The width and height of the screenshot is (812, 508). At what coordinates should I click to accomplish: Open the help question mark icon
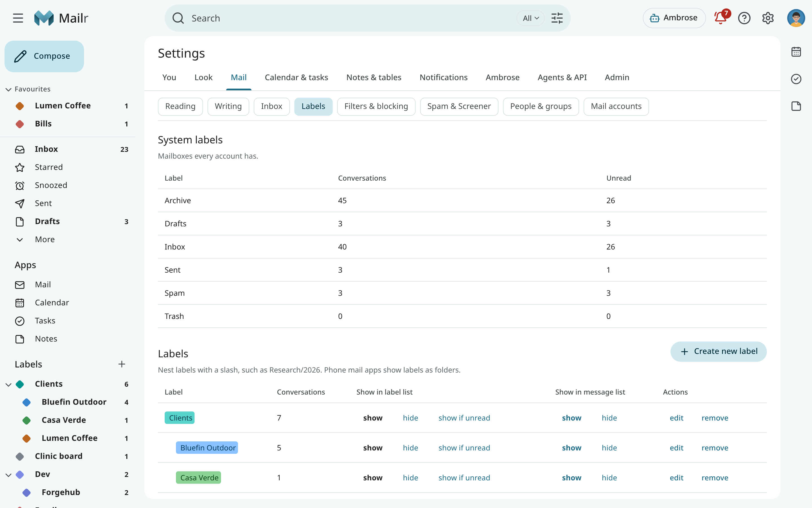click(x=744, y=18)
